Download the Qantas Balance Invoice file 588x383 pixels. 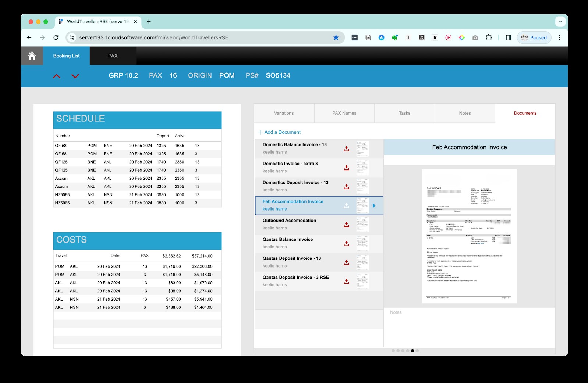(x=346, y=243)
